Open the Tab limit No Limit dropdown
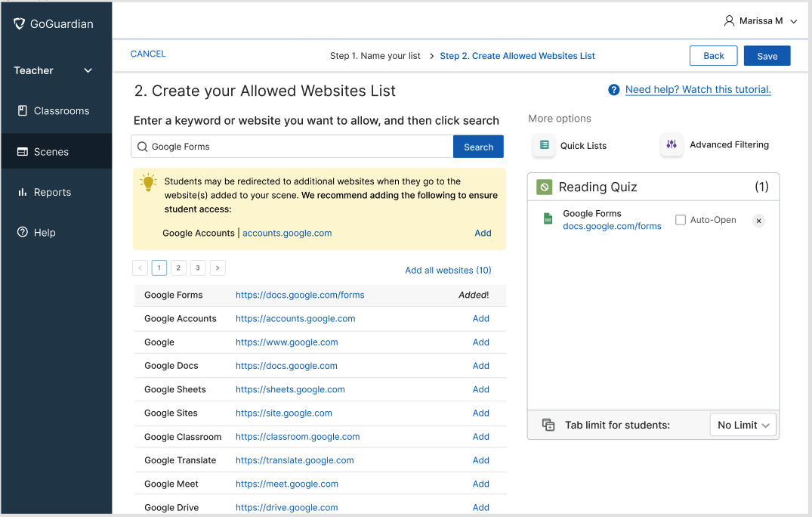The height and width of the screenshot is (517, 812). point(743,425)
